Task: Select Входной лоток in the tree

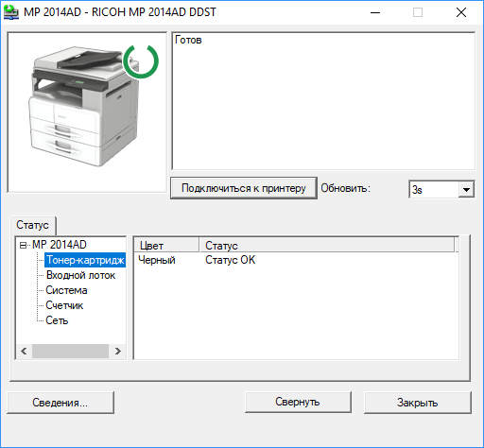Action: (x=80, y=275)
